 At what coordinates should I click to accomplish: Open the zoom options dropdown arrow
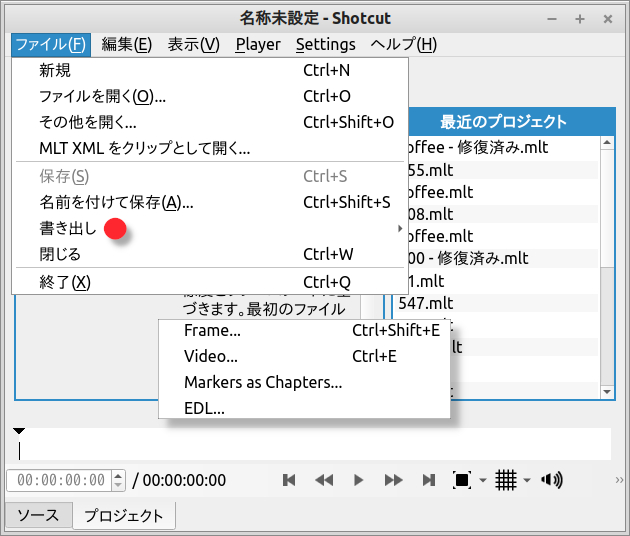[x=482, y=481]
